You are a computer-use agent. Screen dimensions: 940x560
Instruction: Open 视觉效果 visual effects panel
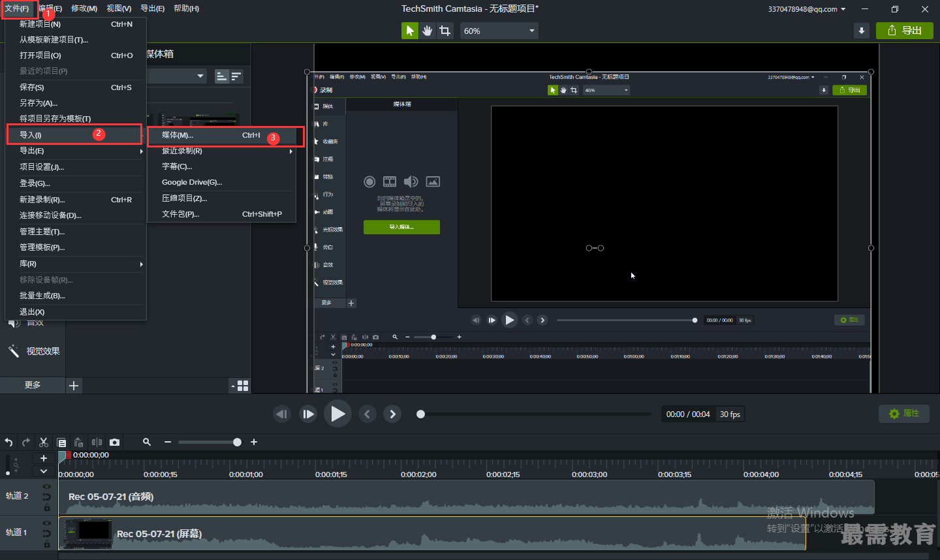34,351
